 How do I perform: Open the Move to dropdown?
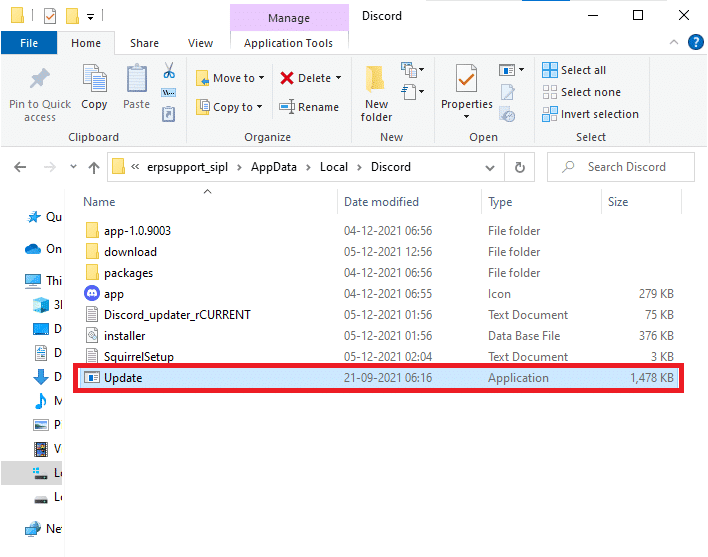(230, 78)
